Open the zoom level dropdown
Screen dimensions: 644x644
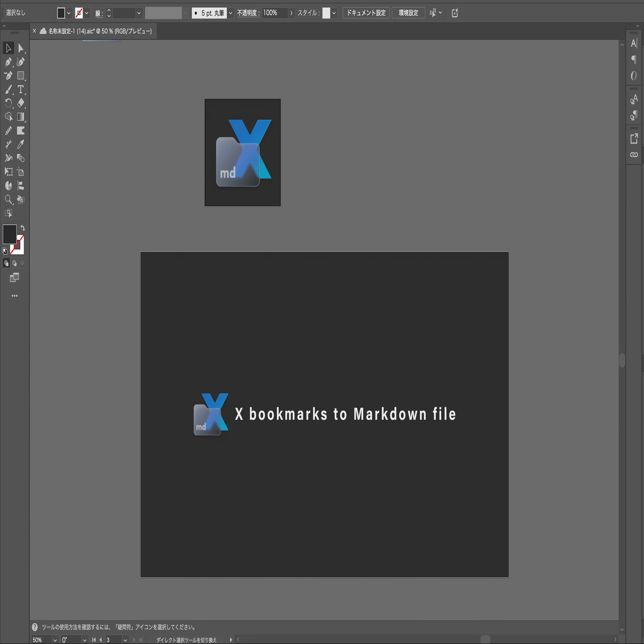(x=55, y=640)
